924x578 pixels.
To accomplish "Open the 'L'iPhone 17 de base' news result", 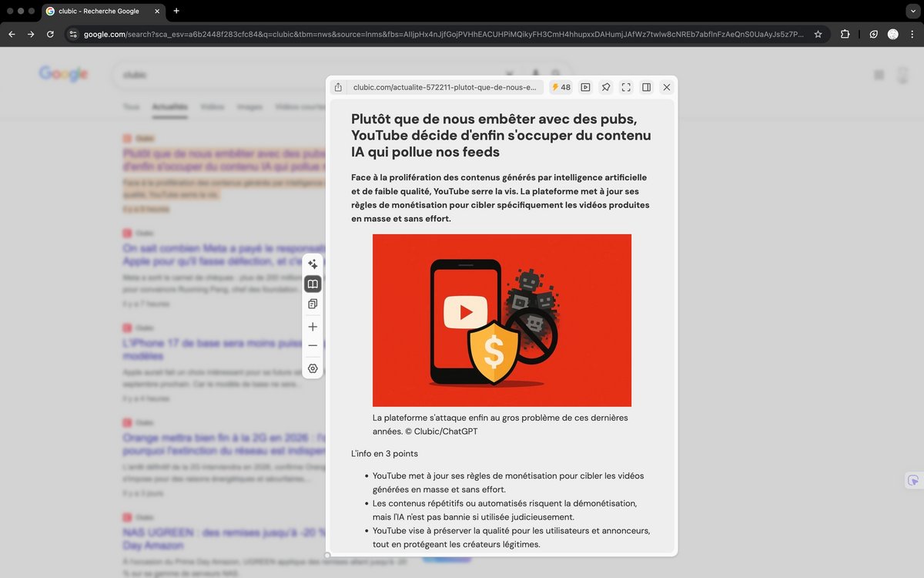I will click(223, 350).
